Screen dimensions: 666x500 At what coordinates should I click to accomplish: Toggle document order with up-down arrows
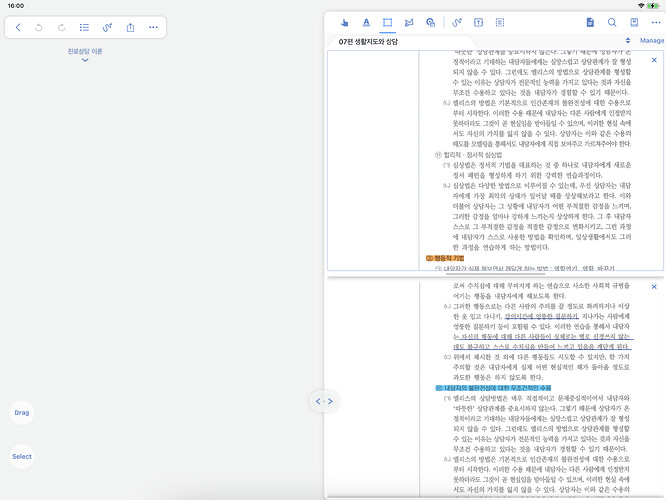pos(628,41)
